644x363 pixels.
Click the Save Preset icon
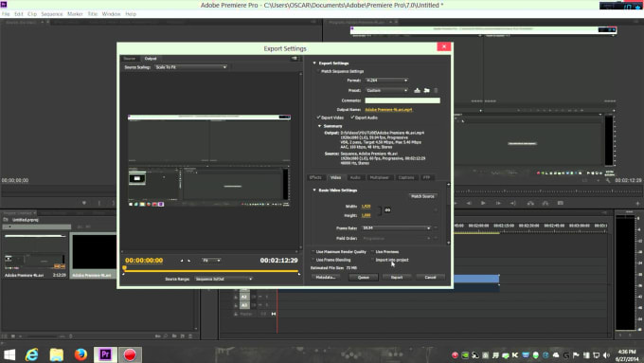[418, 90]
